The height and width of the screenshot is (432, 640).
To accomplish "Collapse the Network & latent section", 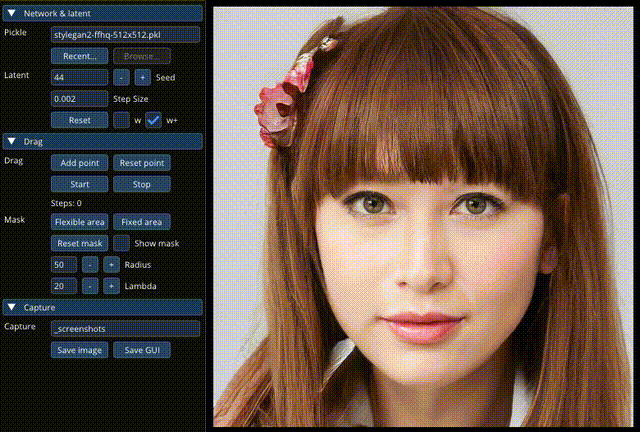I will point(102,13).
